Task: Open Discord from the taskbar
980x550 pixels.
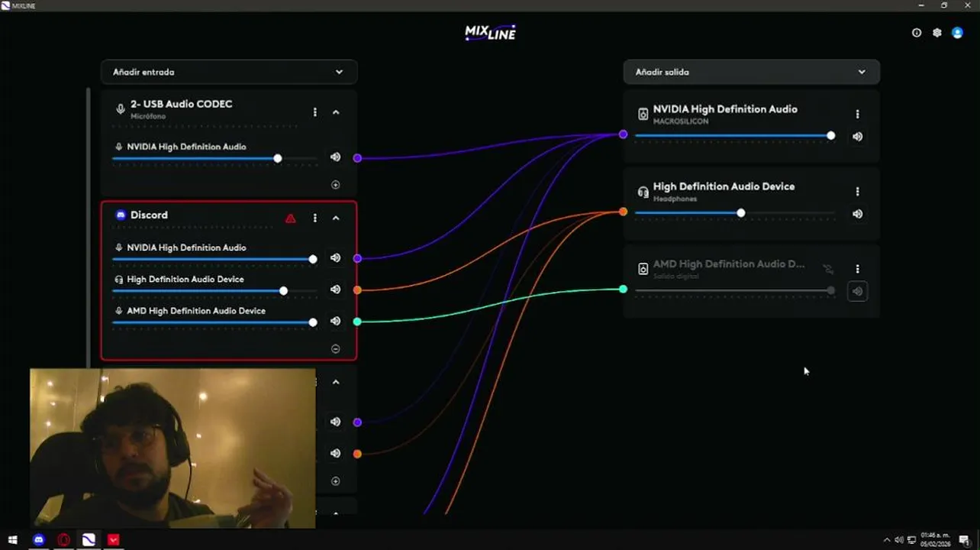Action: [39, 540]
